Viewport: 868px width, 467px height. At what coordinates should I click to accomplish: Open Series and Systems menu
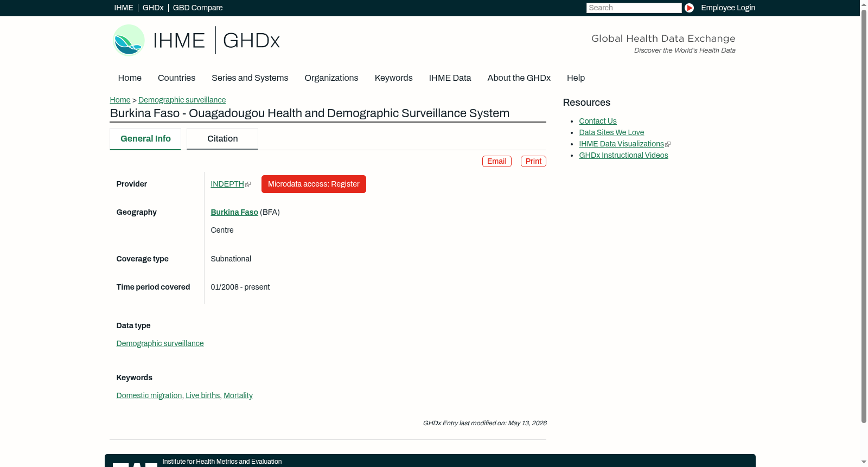250,78
